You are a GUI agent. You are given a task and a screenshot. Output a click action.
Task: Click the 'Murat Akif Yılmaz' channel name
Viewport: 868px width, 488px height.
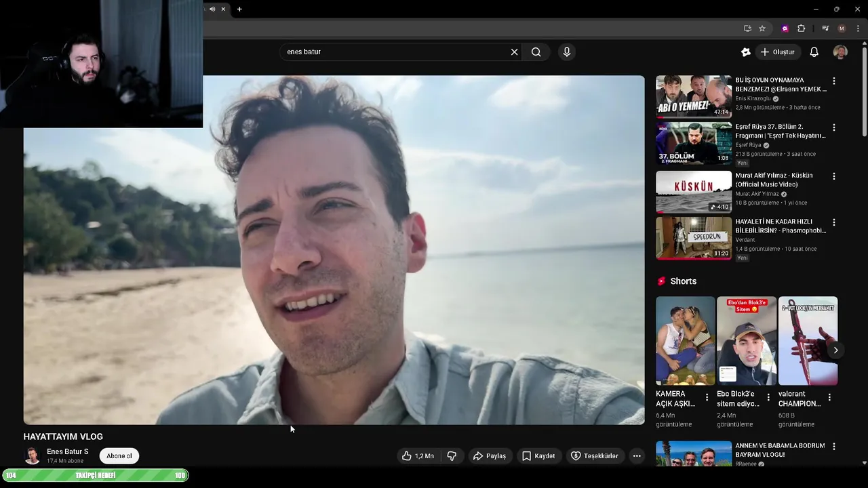pos(757,194)
